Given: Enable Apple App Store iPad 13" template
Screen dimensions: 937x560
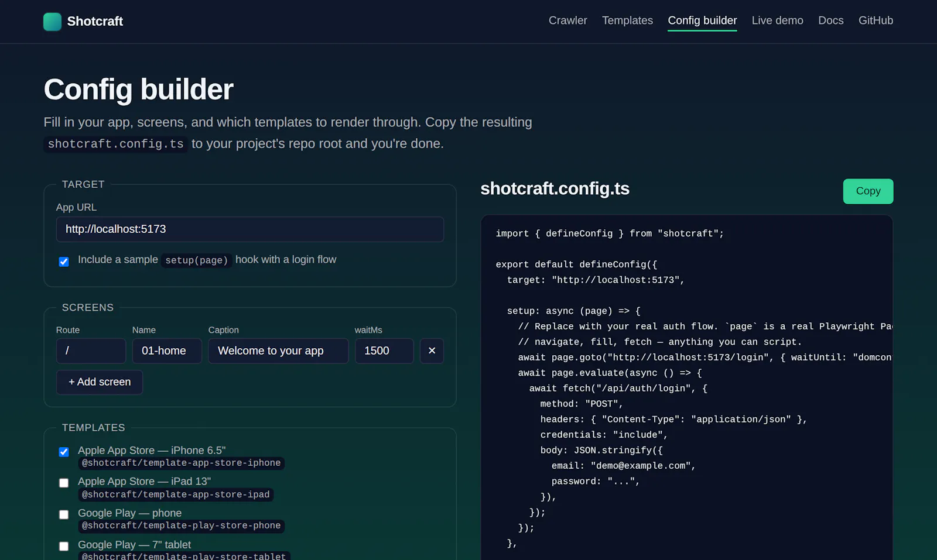Looking at the screenshot, I should (x=64, y=483).
